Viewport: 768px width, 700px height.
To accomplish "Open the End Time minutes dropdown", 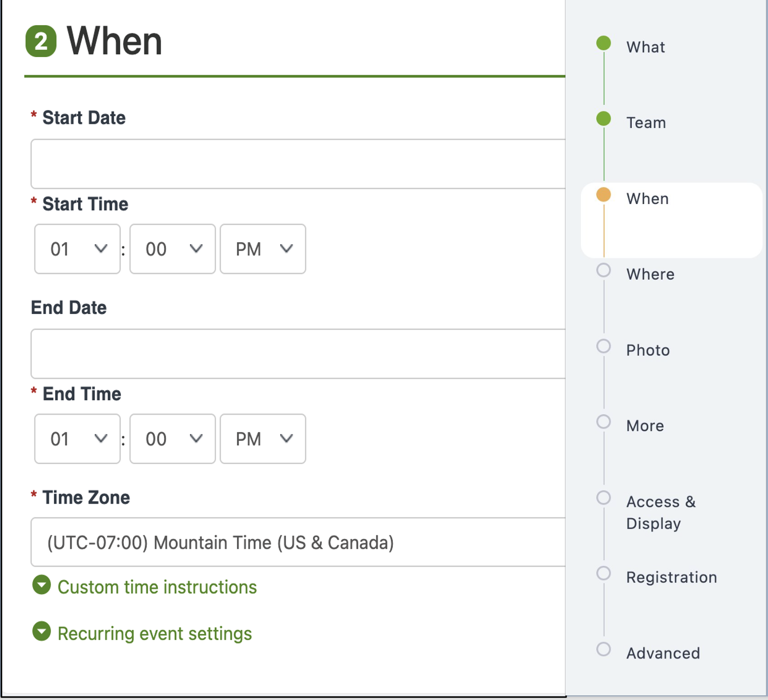I will tap(172, 438).
